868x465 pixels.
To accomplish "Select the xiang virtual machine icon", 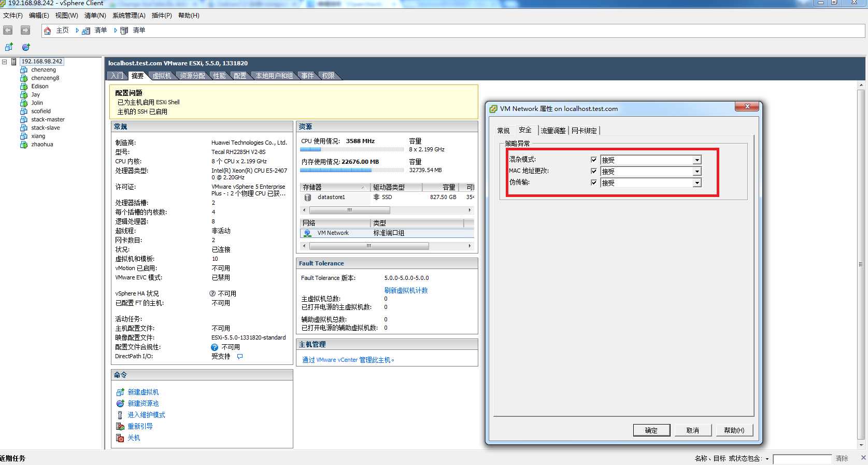I will click(24, 136).
